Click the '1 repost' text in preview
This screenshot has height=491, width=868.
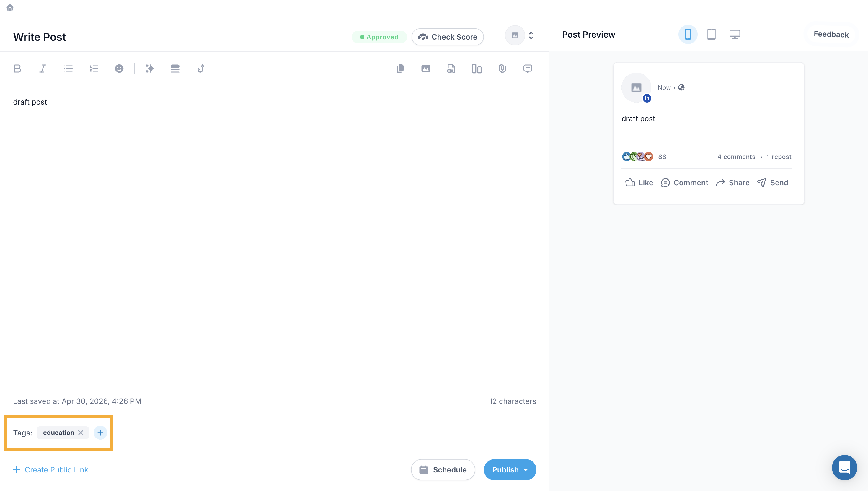pos(779,157)
